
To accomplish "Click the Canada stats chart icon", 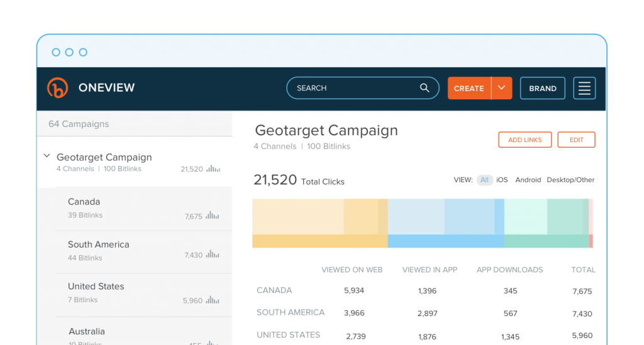I will coord(213,216).
